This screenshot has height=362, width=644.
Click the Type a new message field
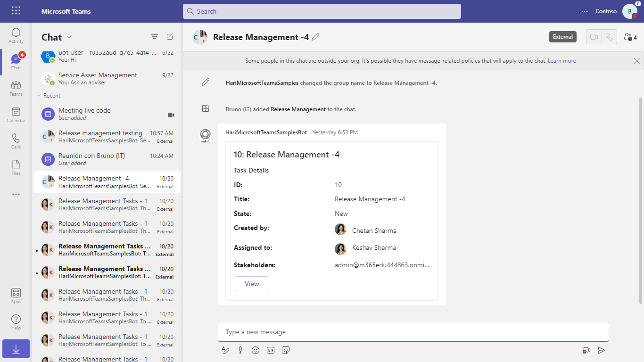(x=413, y=332)
